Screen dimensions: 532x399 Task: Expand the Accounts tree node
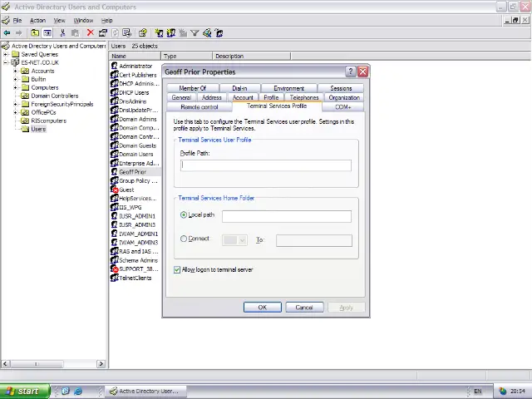[15, 71]
